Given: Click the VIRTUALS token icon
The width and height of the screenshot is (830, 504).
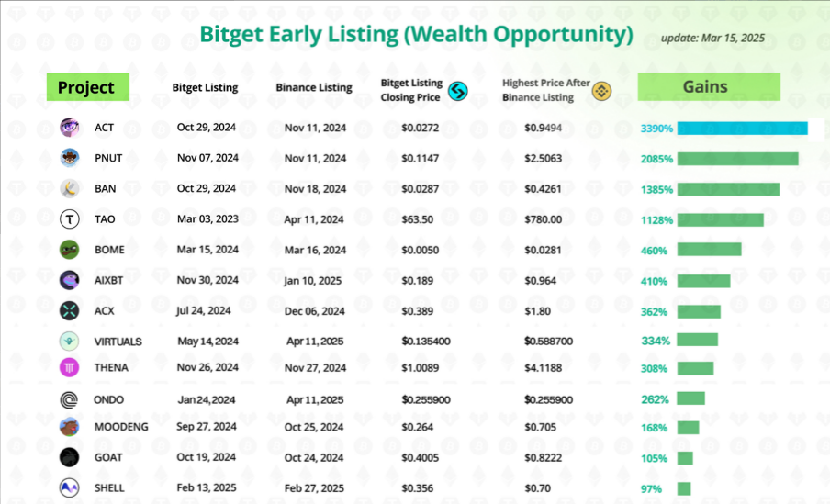Looking at the screenshot, I should (x=70, y=341).
